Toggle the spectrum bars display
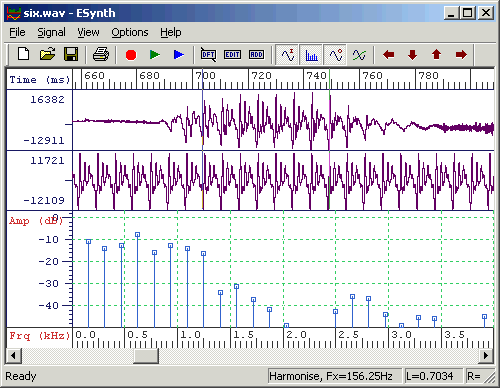 pyautogui.click(x=311, y=54)
